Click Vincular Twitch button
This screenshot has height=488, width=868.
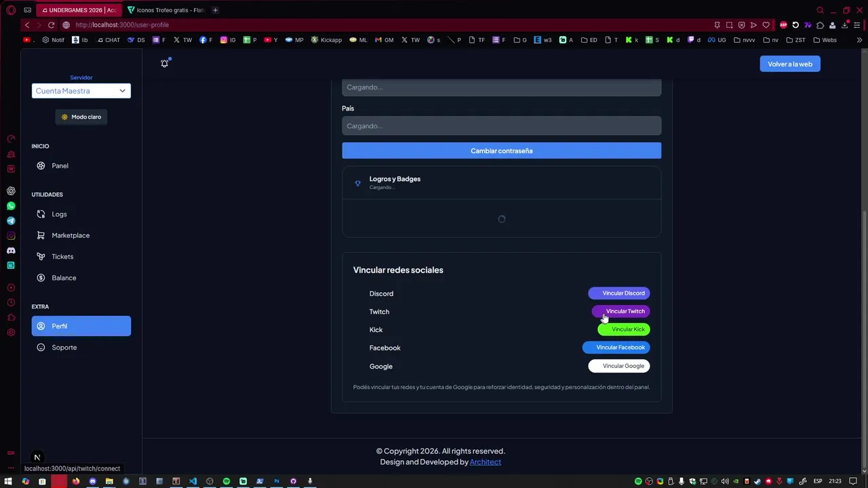click(621, 311)
